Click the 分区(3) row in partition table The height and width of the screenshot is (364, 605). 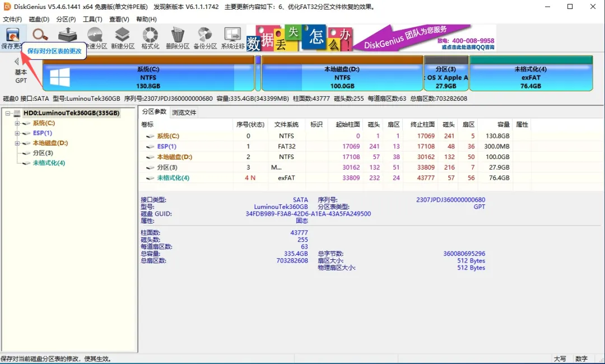click(x=336, y=167)
